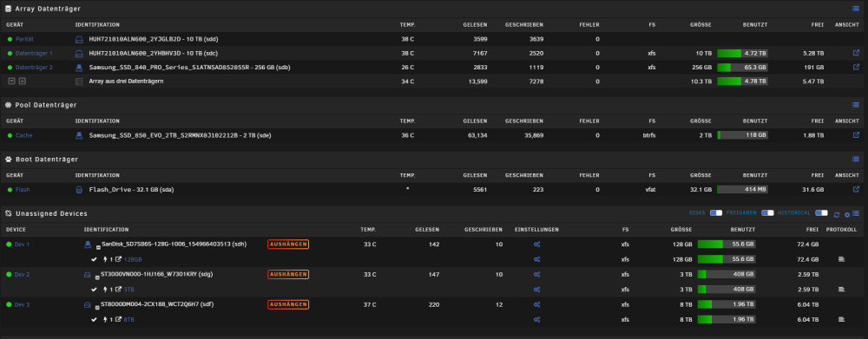868x339 pixels.
Task: Open the Parität device link
Action: click(x=24, y=40)
